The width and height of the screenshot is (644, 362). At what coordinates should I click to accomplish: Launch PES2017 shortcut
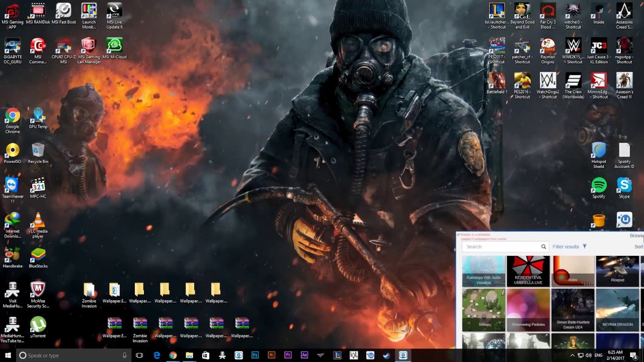click(x=497, y=51)
